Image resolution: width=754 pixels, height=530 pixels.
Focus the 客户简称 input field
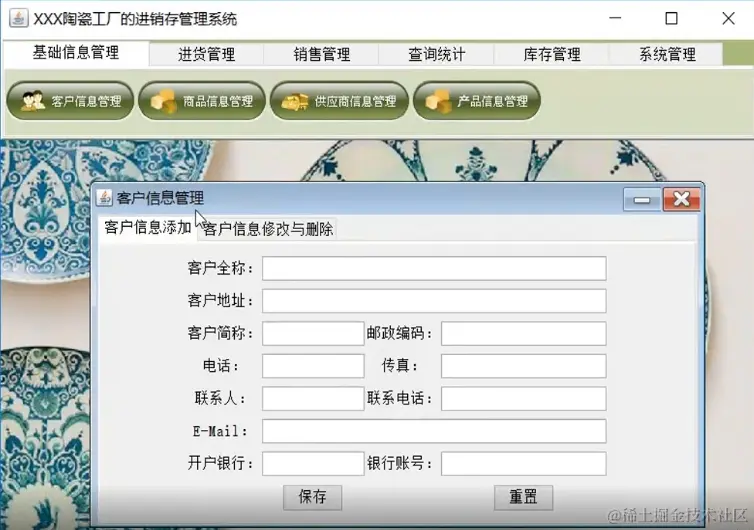(313, 333)
